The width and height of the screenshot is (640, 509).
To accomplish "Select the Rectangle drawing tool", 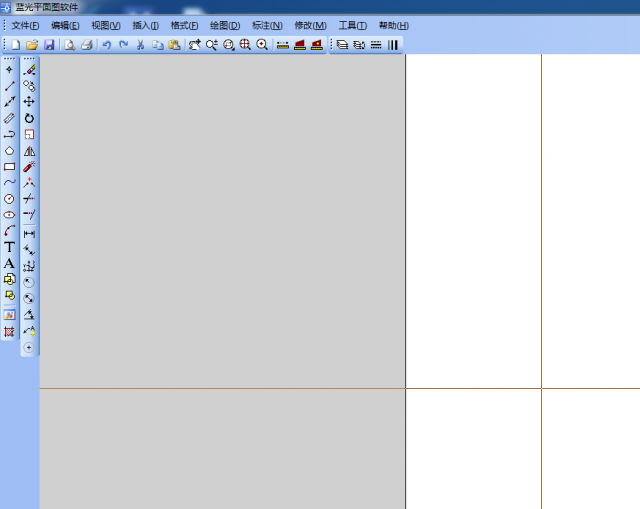I will tap(10, 167).
